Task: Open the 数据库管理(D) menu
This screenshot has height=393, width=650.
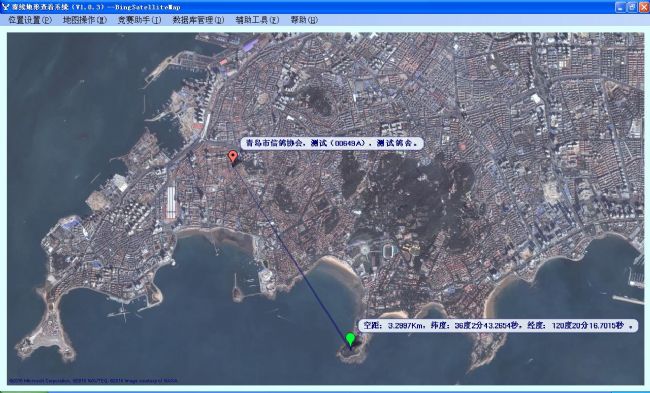Action: (x=198, y=20)
